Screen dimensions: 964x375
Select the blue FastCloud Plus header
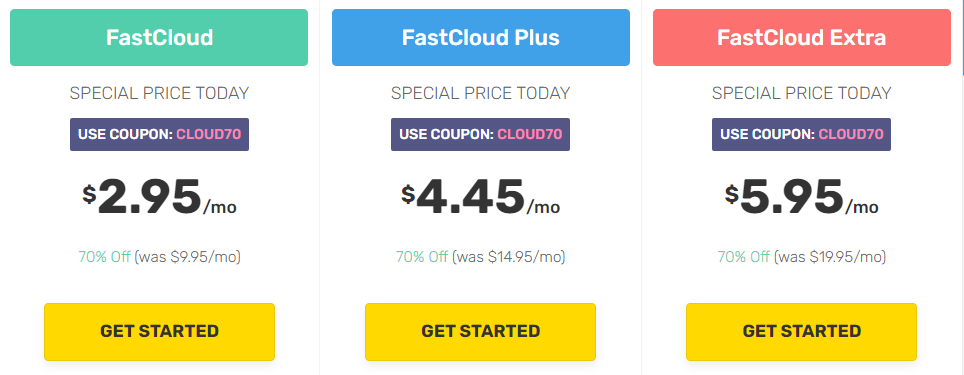pyautogui.click(x=481, y=38)
